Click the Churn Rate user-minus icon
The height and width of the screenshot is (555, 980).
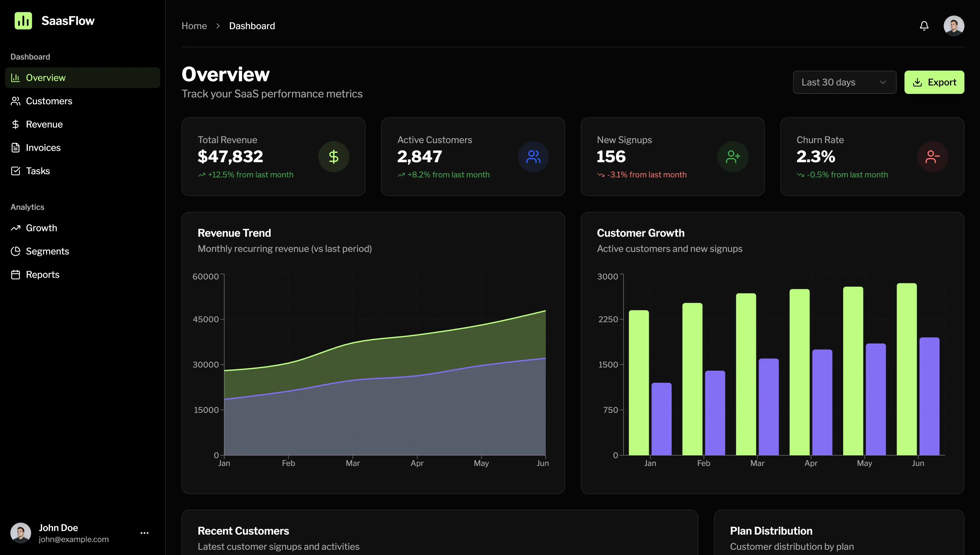[x=932, y=157]
